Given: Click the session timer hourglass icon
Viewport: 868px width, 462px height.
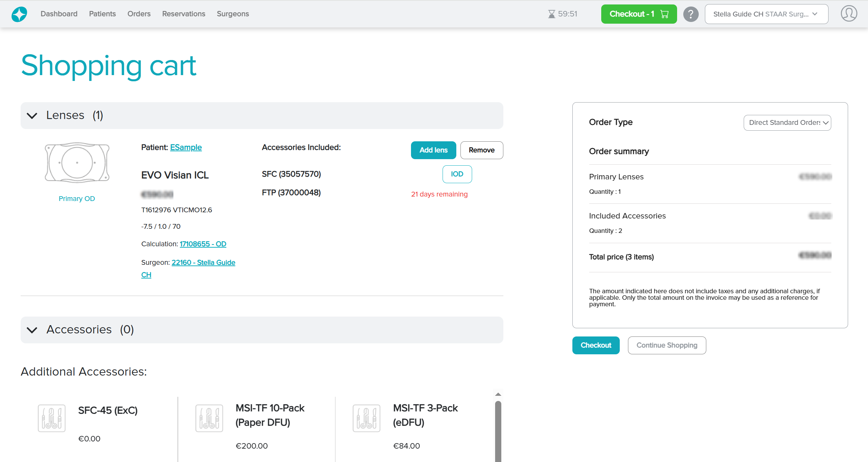Looking at the screenshot, I should [x=551, y=14].
